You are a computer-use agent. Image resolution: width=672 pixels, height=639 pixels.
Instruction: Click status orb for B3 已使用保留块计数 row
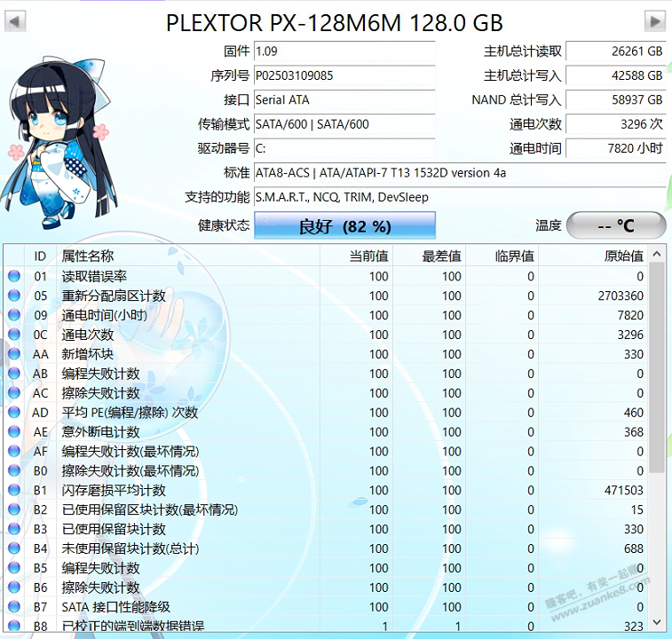14,528
